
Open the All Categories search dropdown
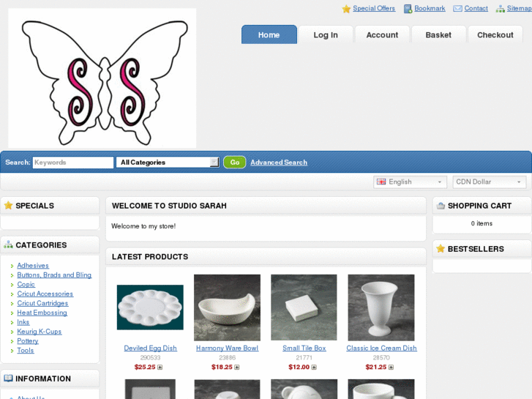point(168,163)
